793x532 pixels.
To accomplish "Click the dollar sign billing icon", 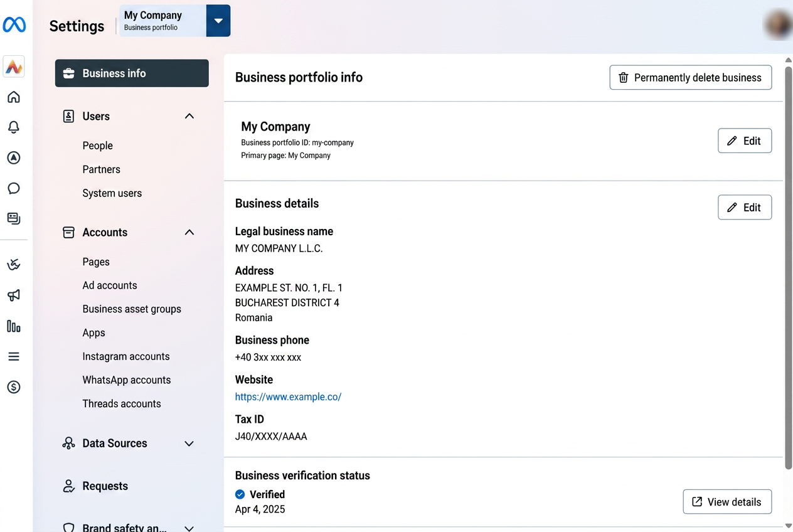I will (x=14, y=387).
